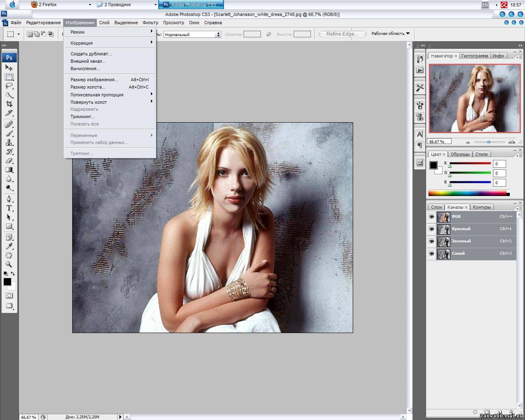Click the Refine Edge button
Viewport: 525px width, 420px height.
342,34
